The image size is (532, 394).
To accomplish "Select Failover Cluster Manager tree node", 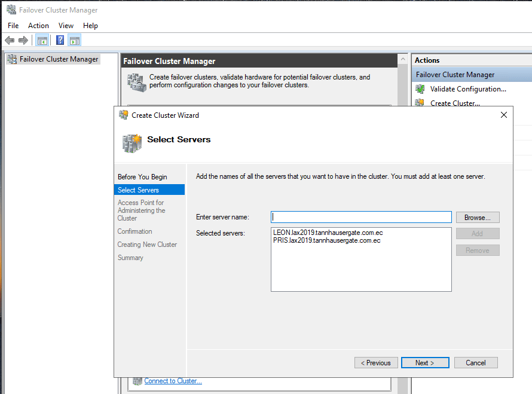I will 59,59.
